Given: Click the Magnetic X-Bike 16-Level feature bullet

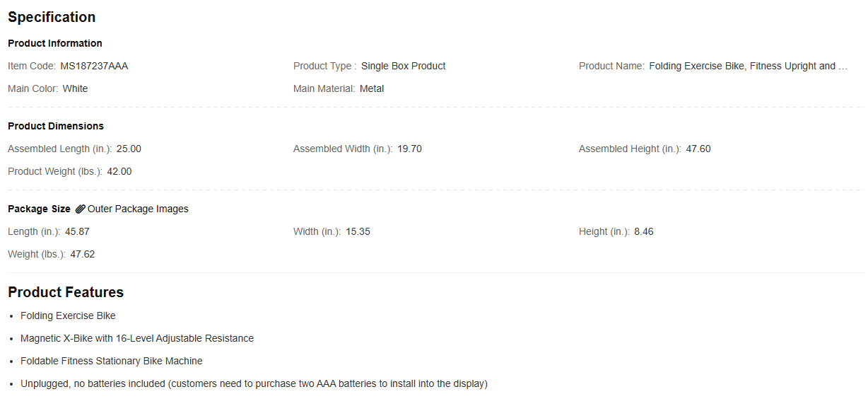Looking at the screenshot, I should tap(137, 338).
